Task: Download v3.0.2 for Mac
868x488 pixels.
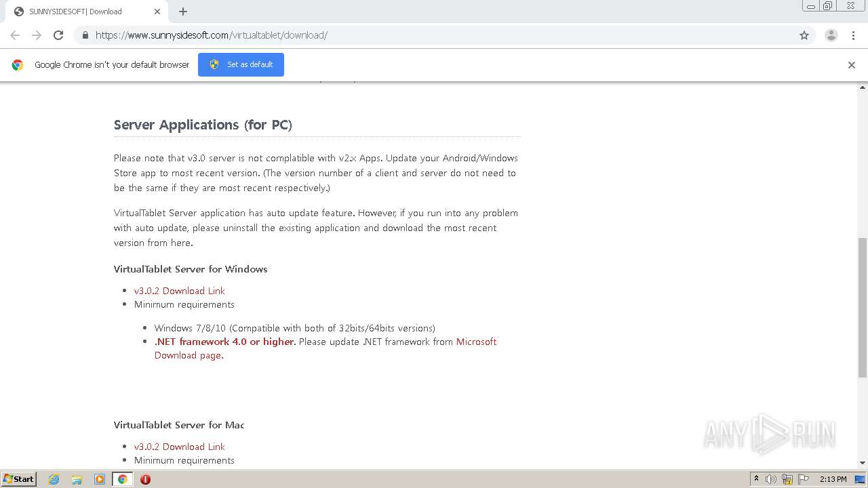Action: point(180,447)
